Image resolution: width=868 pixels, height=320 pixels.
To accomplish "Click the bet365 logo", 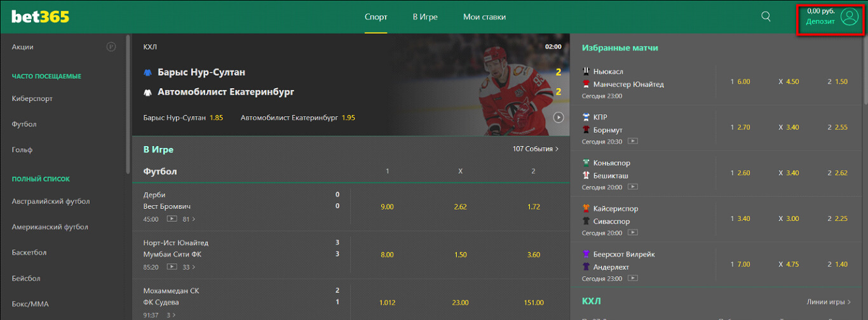I will tap(40, 17).
